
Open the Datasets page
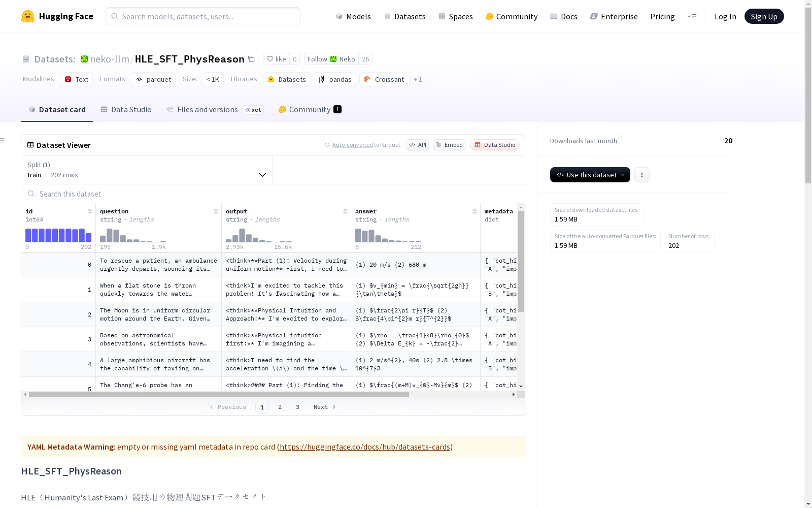tap(404, 16)
